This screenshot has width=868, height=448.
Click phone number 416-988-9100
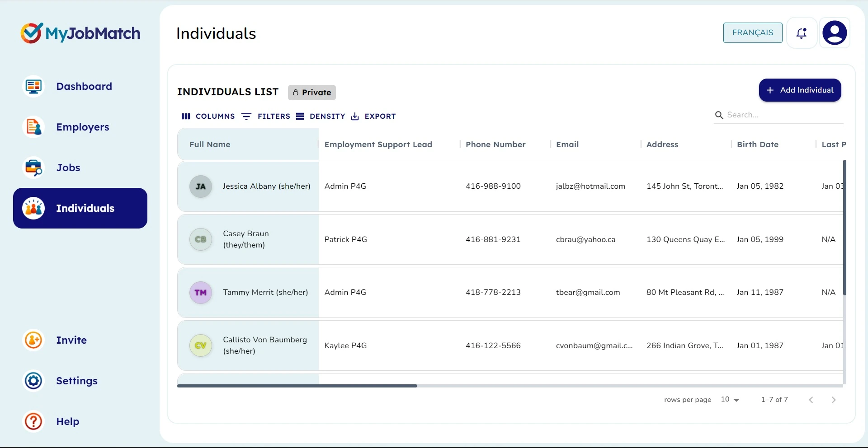pos(493,186)
